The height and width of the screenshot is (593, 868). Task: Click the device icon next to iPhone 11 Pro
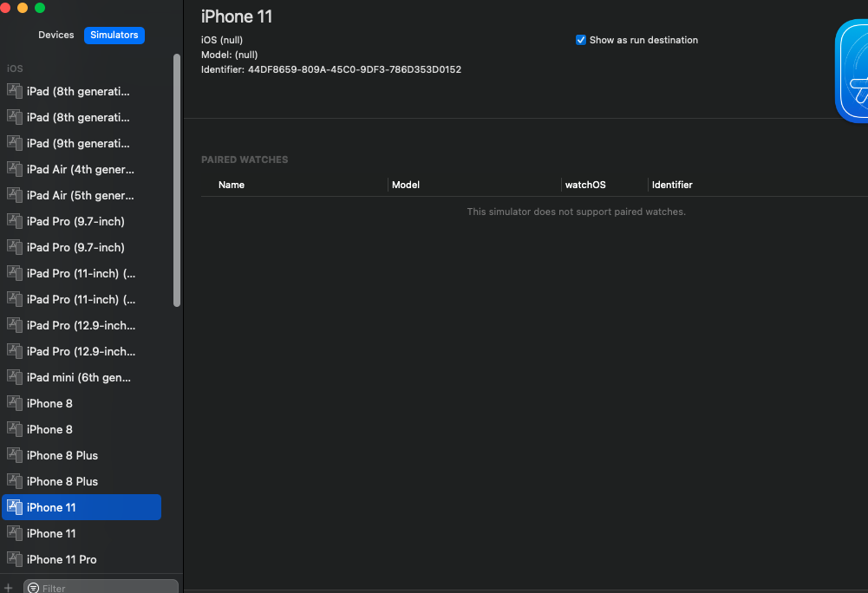(14, 559)
